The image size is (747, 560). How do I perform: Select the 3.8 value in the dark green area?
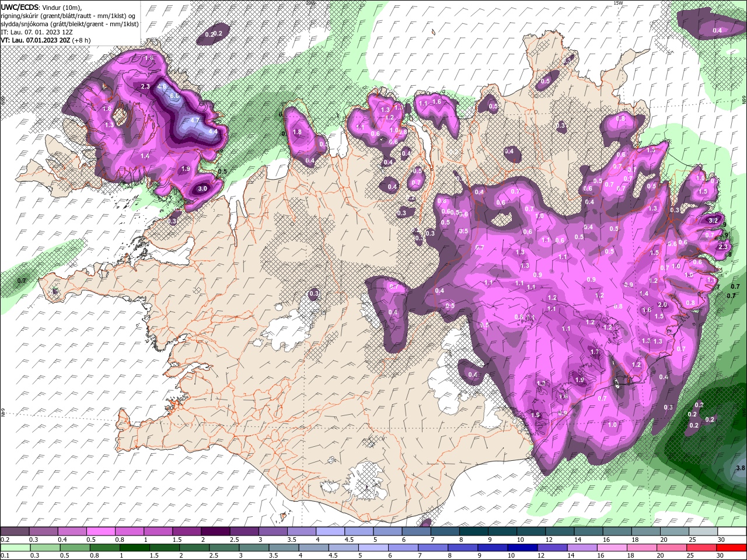tap(740, 468)
